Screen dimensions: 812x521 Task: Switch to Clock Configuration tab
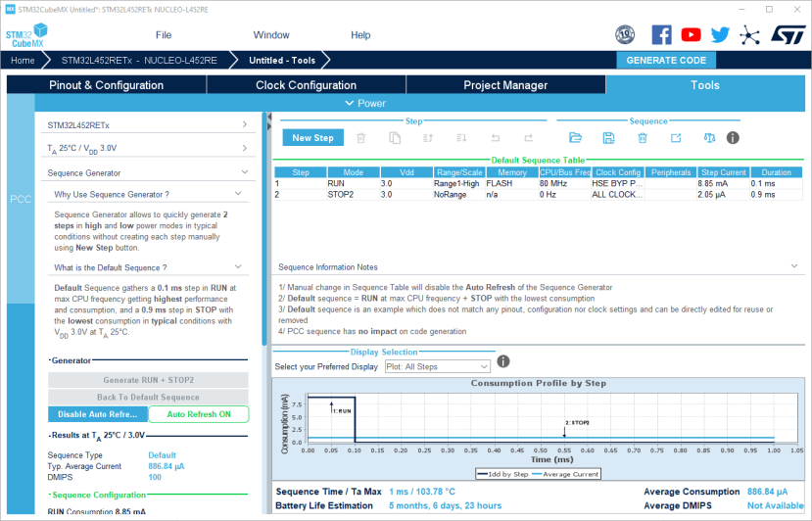[x=306, y=85]
